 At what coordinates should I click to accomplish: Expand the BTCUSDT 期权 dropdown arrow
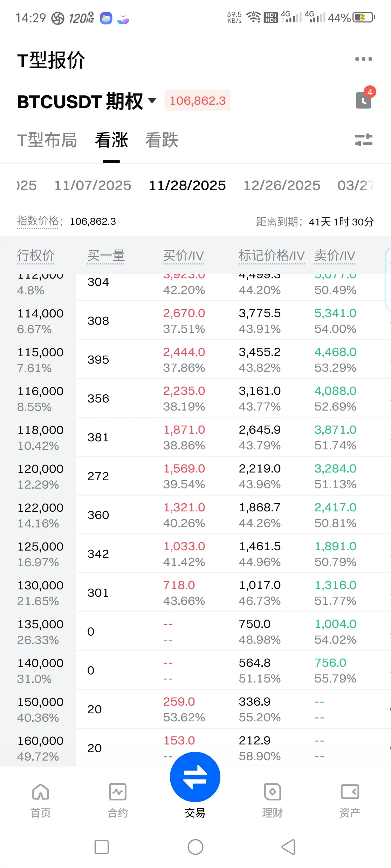pyautogui.click(x=152, y=101)
